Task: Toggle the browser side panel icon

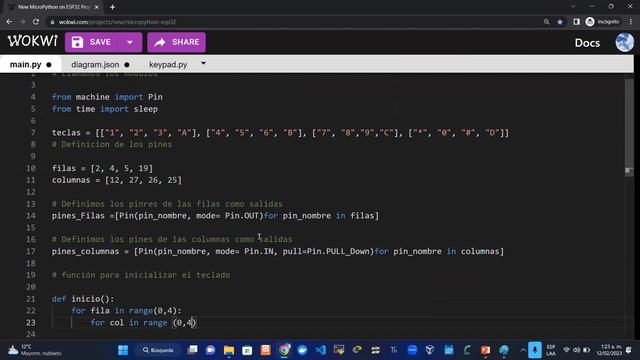Action: (x=576, y=22)
